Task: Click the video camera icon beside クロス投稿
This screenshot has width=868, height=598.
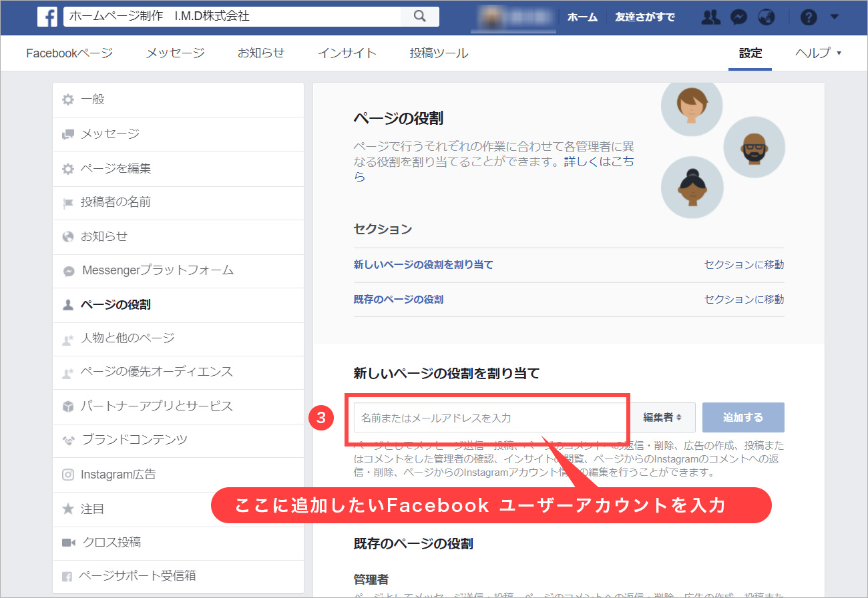Action: (68, 543)
